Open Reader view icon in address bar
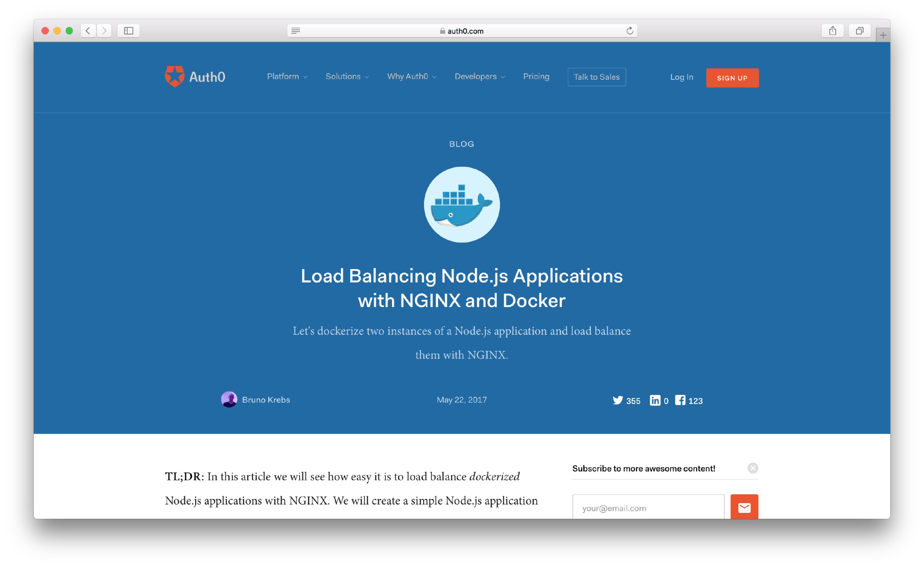The width and height of the screenshot is (924, 567). (296, 31)
